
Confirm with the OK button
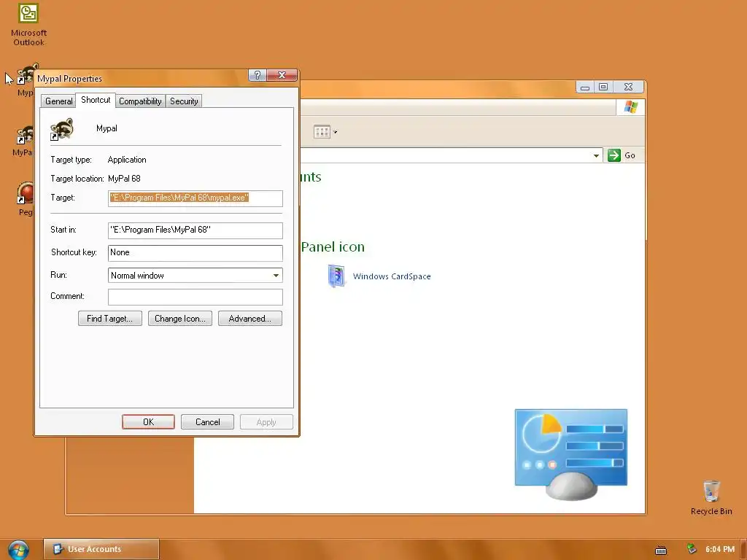pos(148,422)
